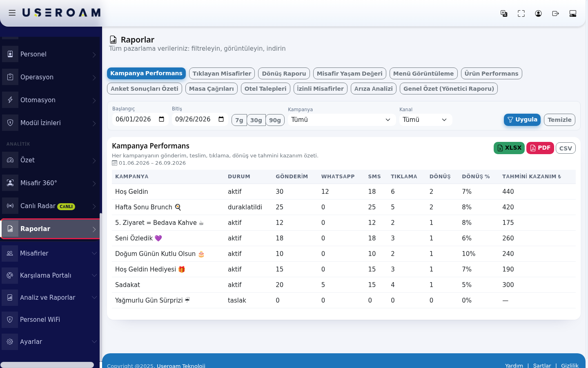The width and height of the screenshot is (588, 368).
Task: Click the Uygula button
Action: pyautogui.click(x=522, y=120)
